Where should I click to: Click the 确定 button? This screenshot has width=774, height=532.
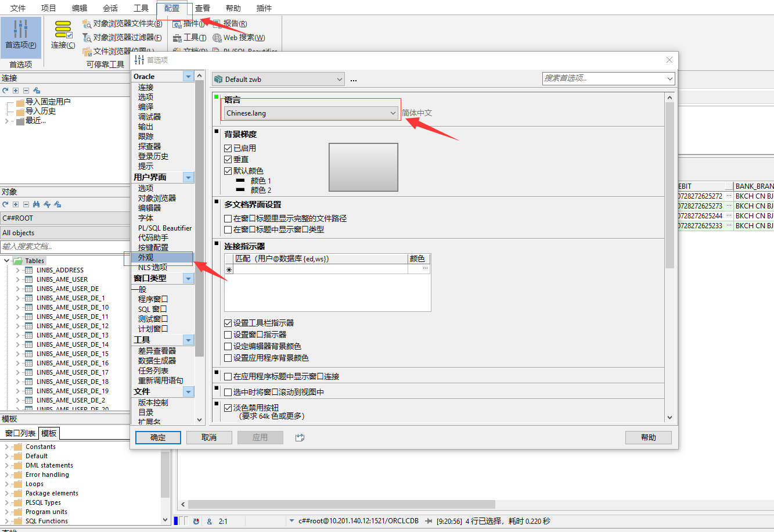click(x=158, y=438)
